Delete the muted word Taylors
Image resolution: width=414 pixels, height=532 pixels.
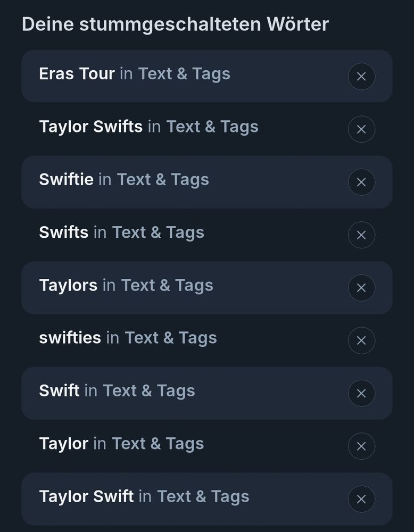[361, 288]
